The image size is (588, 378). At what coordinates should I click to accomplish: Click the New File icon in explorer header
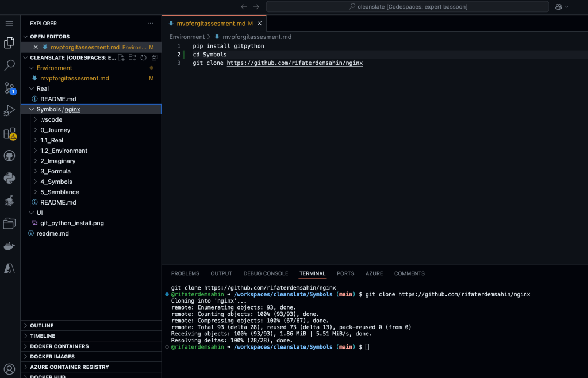pos(121,57)
